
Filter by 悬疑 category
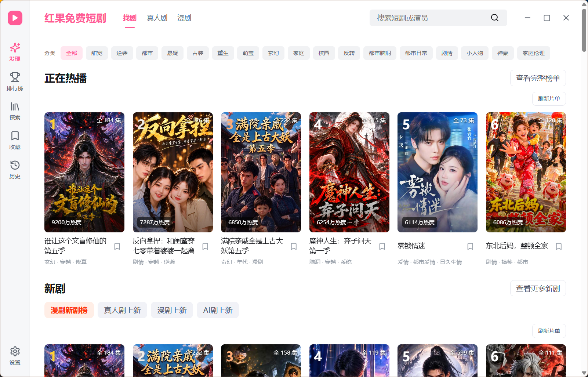point(173,53)
